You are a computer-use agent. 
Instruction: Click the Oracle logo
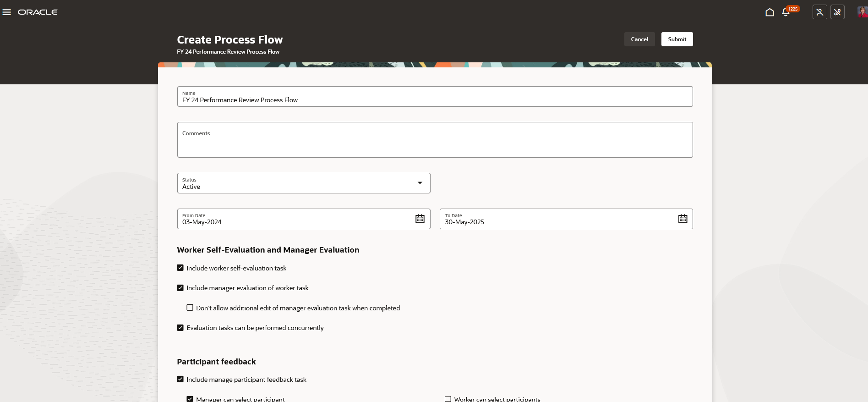(38, 12)
